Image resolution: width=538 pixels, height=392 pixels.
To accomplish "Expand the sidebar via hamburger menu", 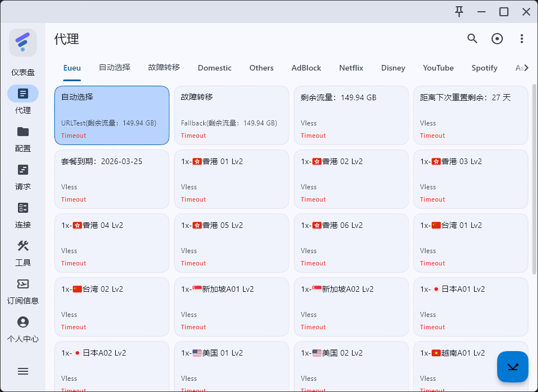I will tap(23, 371).
